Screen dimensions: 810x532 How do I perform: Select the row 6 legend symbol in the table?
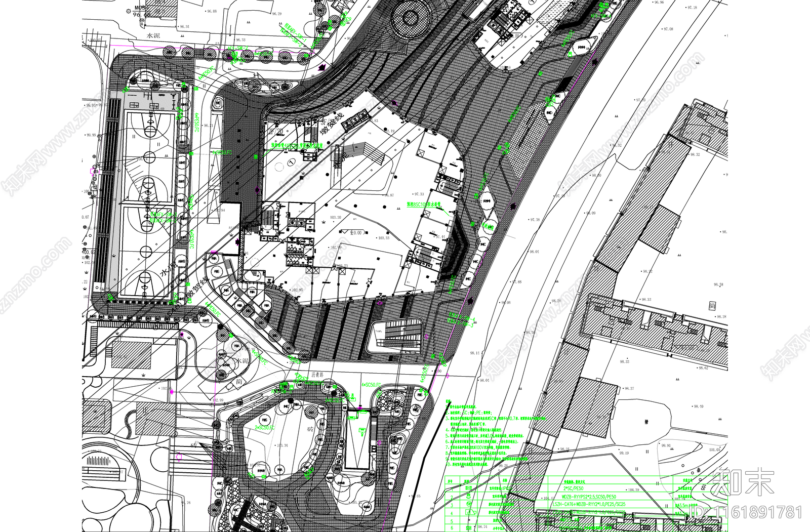pyautogui.click(x=468, y=528)
